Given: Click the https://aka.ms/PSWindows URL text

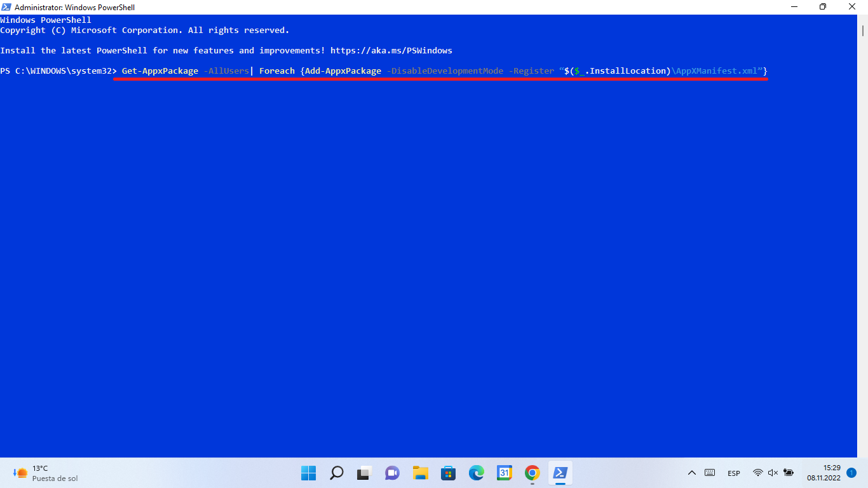Looking at the screenshot, I should click(x=391, y=50).
